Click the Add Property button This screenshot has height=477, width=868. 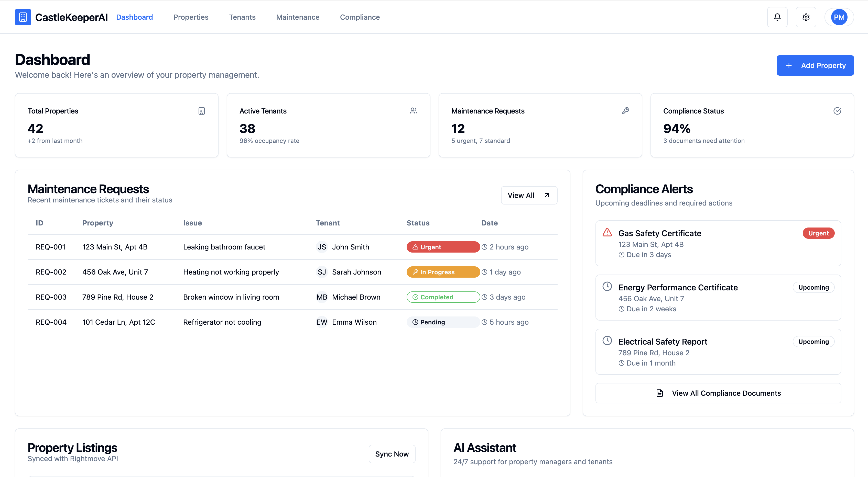point(815,65)
